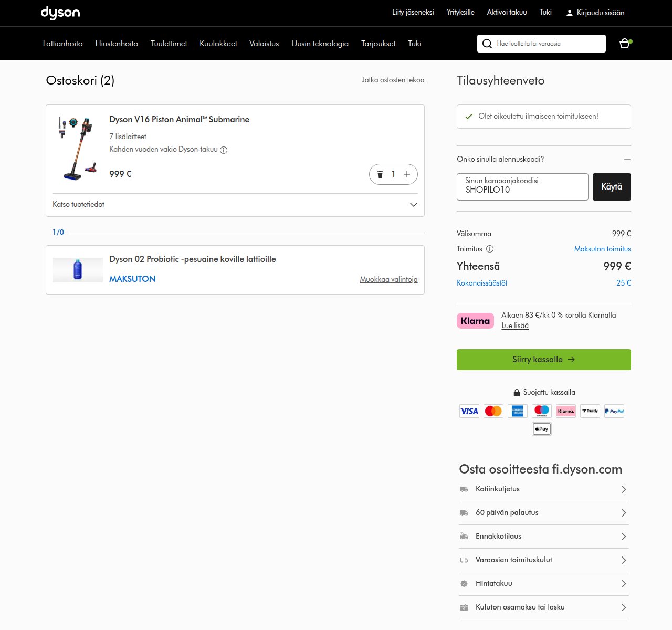
Task: Apply promo code with Käytä button
Action: click(x=612, y=187)
